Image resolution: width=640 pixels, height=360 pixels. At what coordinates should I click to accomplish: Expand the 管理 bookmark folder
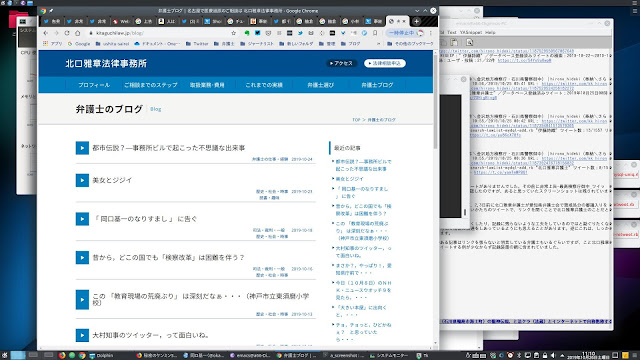tap(327, 43)
